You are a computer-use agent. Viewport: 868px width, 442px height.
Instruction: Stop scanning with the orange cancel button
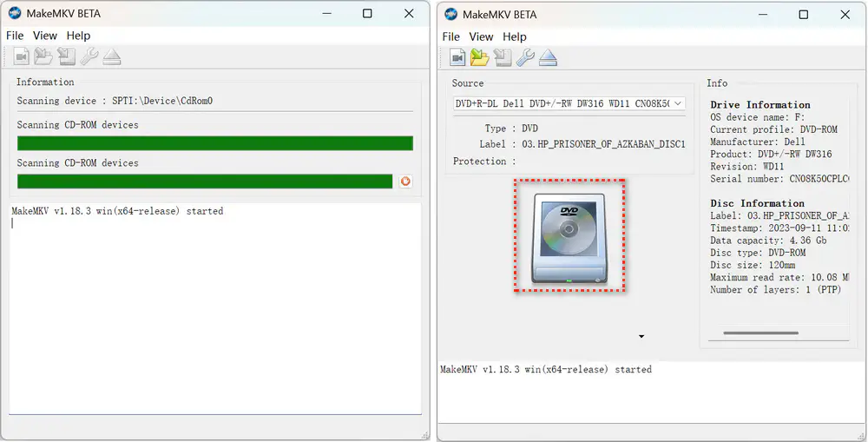point(405,181)
